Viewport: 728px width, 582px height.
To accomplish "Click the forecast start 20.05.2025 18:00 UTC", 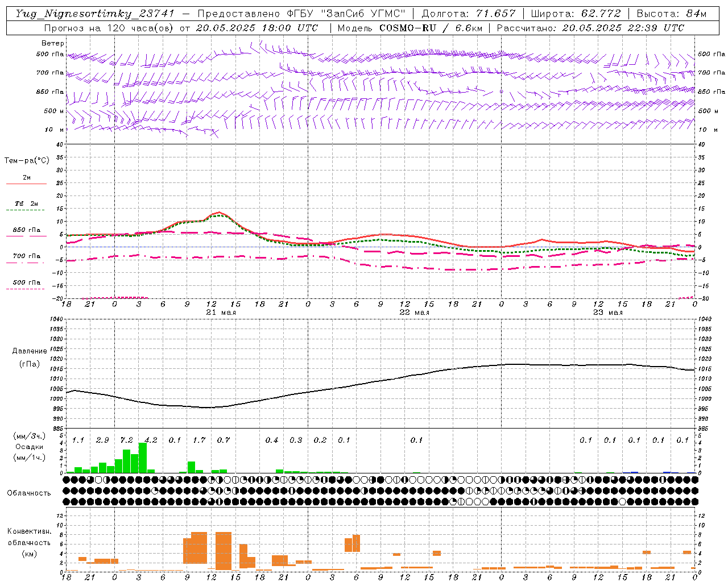I will pyautogui.click(x=257, y=28).
